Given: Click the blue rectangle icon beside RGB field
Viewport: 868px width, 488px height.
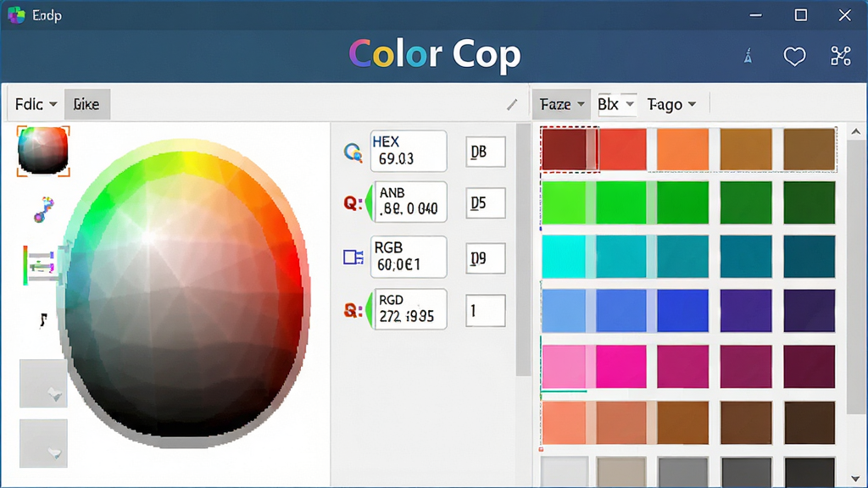Looking at the screenshot, I should (x=353, y=257).
